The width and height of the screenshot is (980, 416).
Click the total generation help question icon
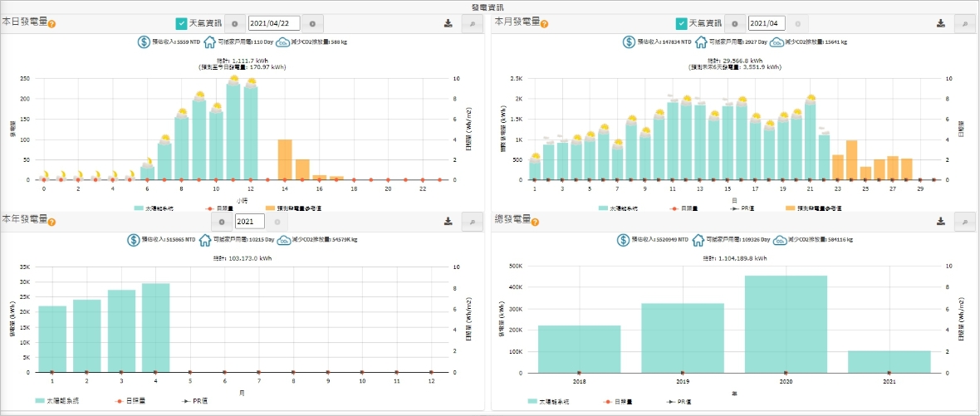[536, 222]
